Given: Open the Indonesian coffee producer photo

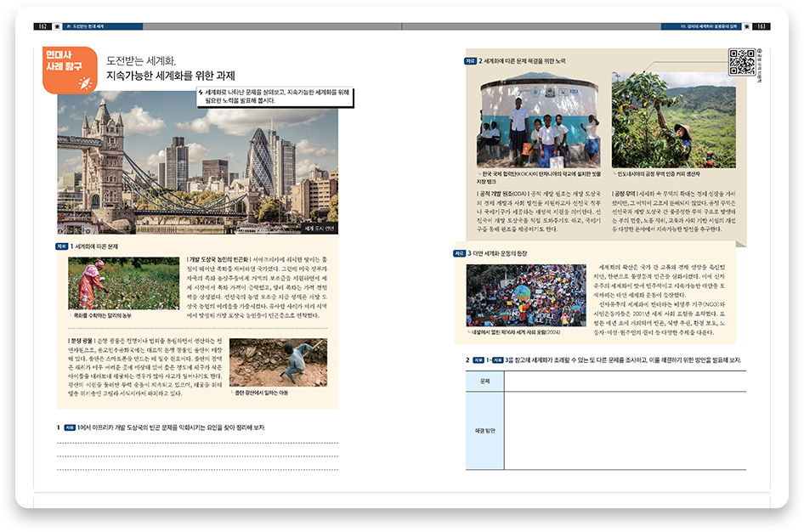Looking at the screenshot, I should click(674, 121).
